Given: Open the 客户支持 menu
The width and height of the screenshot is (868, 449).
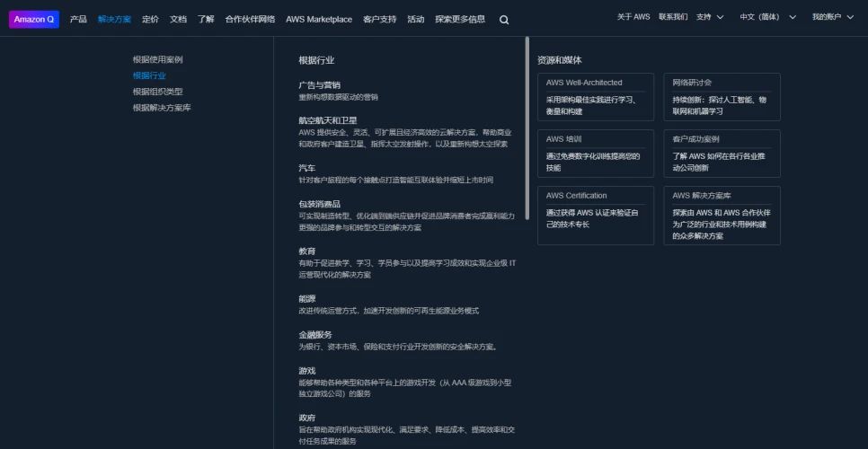Looking at the screenshot, I should click(380, 20).
